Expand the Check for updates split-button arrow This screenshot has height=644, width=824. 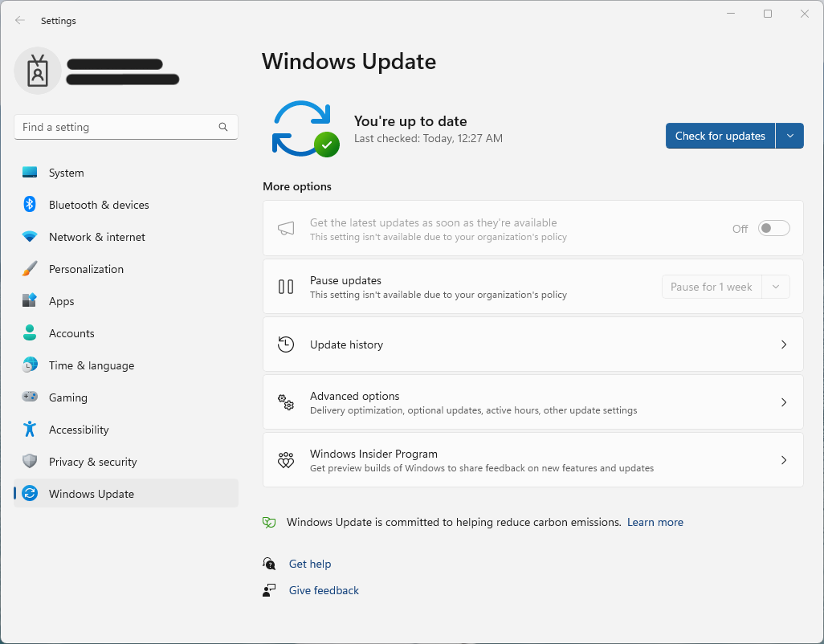click(x=790, y=136)
